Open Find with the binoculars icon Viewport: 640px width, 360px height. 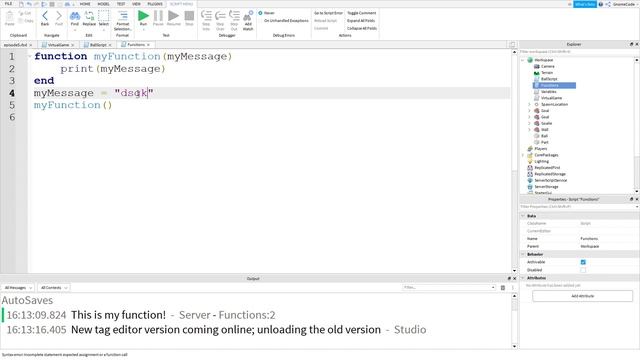75,16
